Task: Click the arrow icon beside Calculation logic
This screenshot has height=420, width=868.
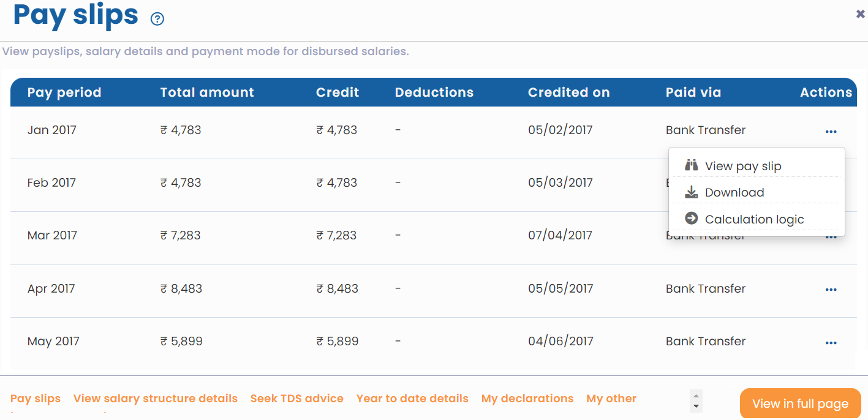Action: click(x=691, y=219)
